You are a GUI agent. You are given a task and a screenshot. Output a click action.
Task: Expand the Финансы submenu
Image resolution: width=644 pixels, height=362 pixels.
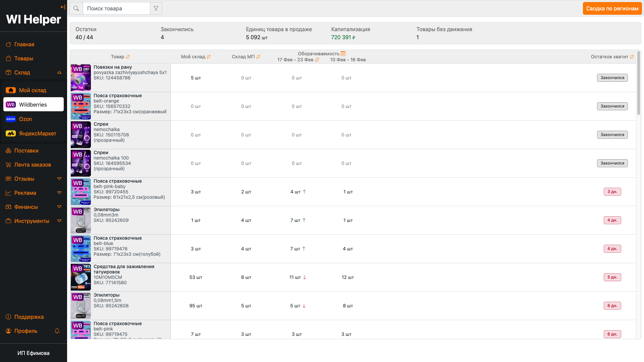59,207
